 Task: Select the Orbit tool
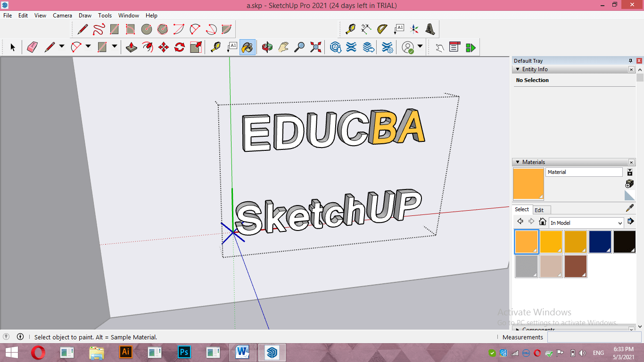coord(267,47)
